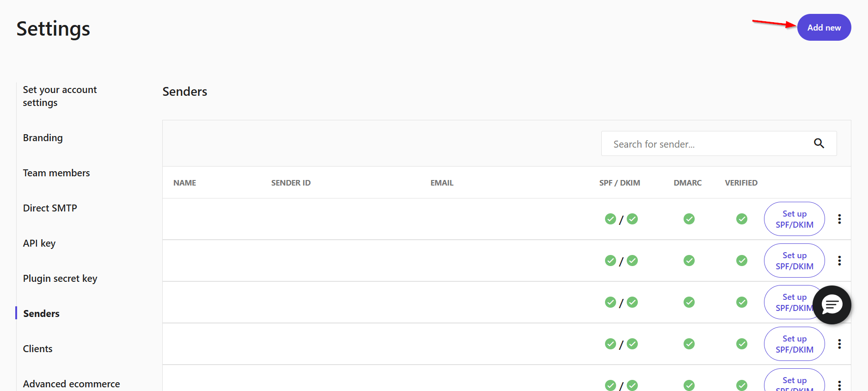Screen dimensions: 868x391
Task: Go to Branding settings
Action: coord(43,138)
